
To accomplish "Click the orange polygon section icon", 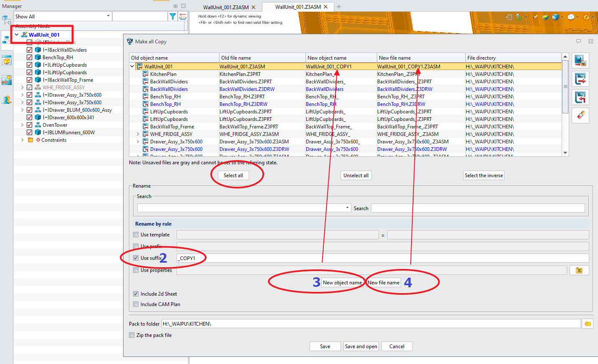I will (x=586, y=17).
